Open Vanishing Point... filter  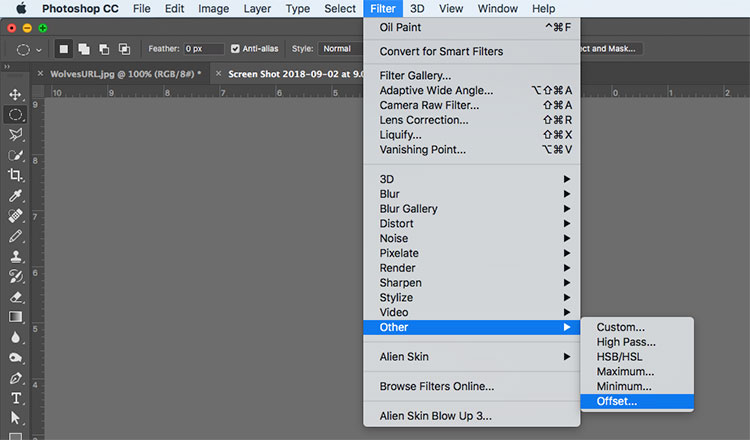(472, 150)
